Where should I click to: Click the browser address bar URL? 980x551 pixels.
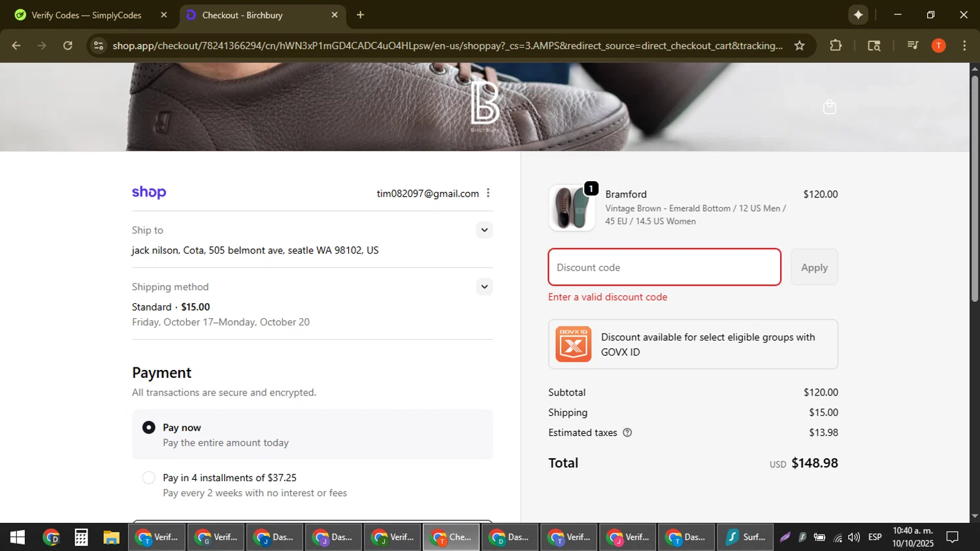click(x=448, y=46)
